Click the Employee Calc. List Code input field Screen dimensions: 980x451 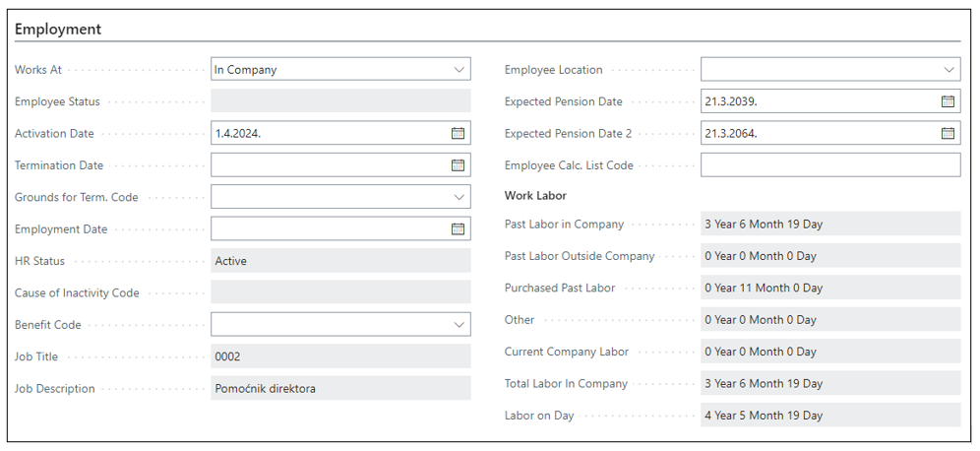(x=829, y=165)
